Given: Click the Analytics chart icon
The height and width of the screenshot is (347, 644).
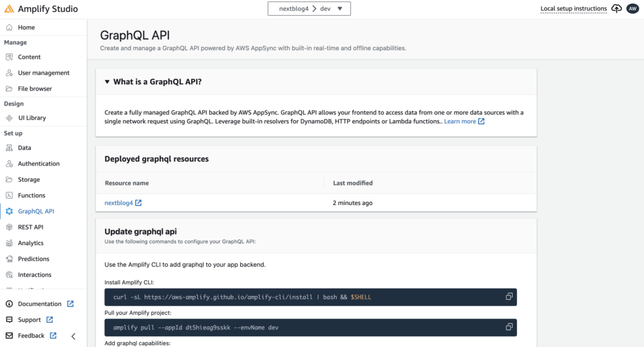Looking at the screenshot, I should (9, 243).
